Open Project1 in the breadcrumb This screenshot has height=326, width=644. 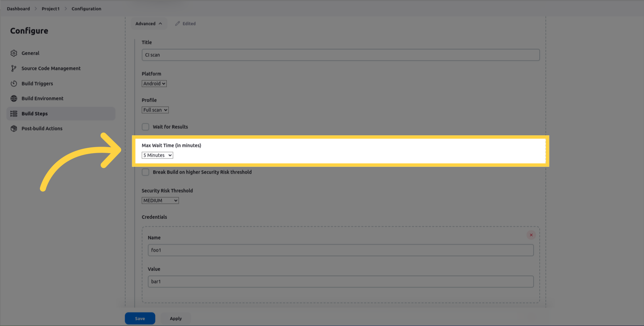pyautogui.click(x=50, y=9)
